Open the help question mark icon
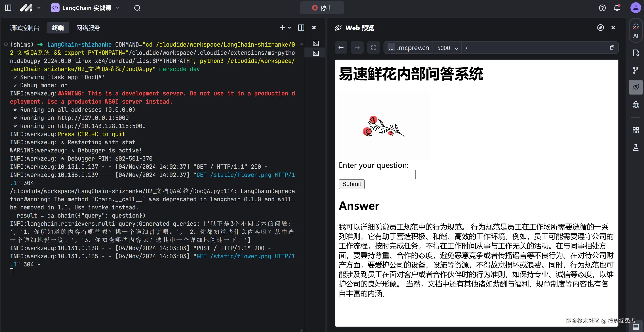644x332 pixels. click(602, 8)
